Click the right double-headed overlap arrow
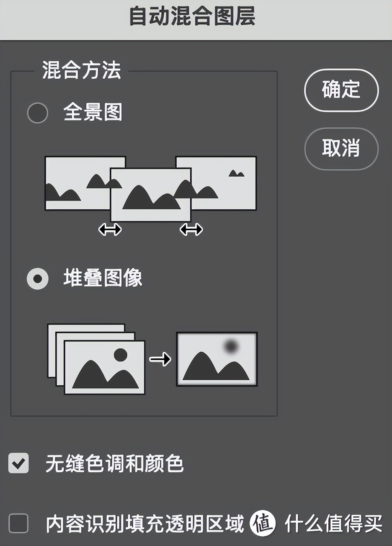This screenshot has height=546, width=392. pos(191,229)
